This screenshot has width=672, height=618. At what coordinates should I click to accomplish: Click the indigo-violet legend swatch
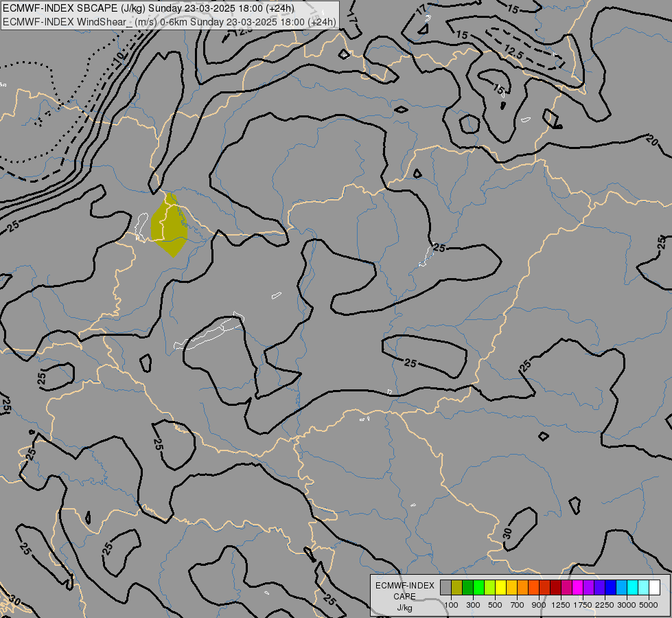(x=599, y=587)
